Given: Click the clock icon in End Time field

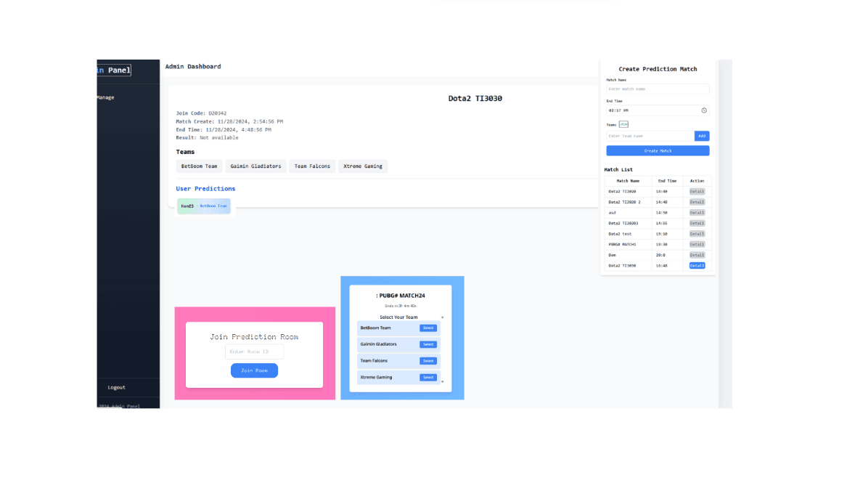Looking at the screenshot, I should (x=704, y=110).
